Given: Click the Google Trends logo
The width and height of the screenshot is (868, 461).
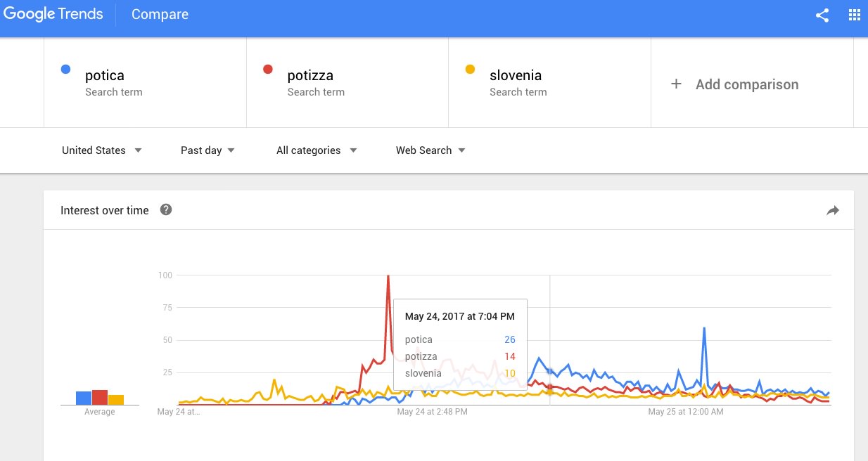Looking at the screenshot, I should click(x=53, y=14).
